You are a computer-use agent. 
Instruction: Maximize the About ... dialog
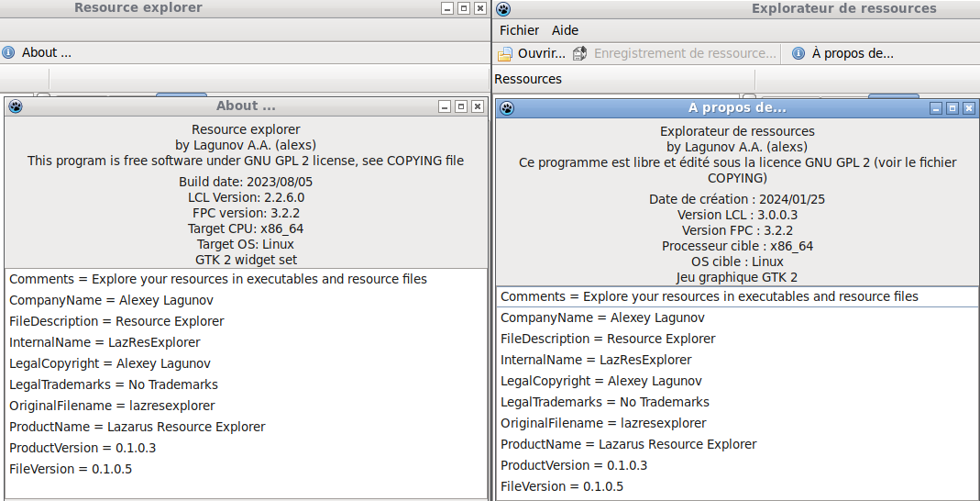(x=460, y=106)
